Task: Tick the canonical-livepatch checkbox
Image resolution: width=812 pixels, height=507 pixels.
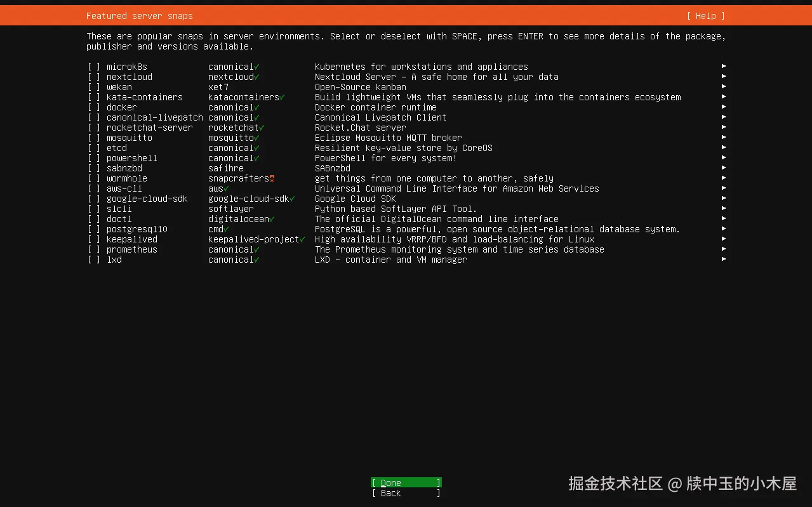Action: 94,117
